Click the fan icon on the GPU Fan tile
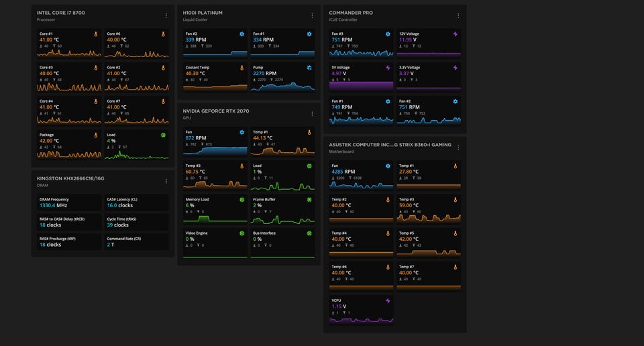 coord(242,132)
